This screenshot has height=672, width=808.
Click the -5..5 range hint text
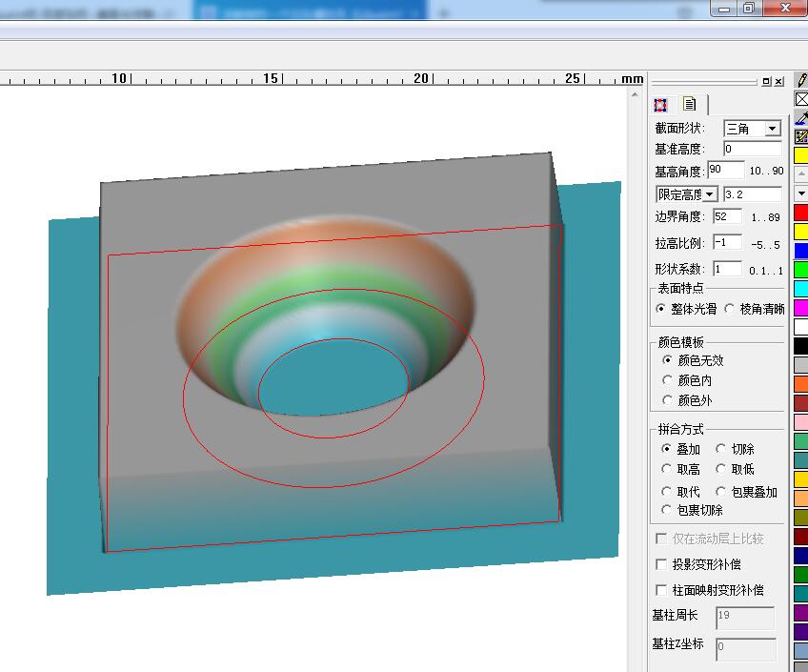pyautogui.click(x=765, y=245)
